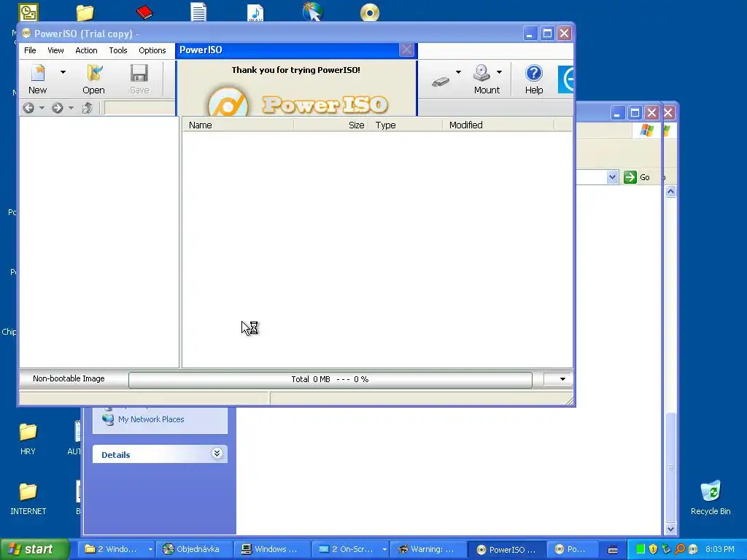Select the red book desktop icon
This screenshot has height=560, width=747.
tap(144, 12)
